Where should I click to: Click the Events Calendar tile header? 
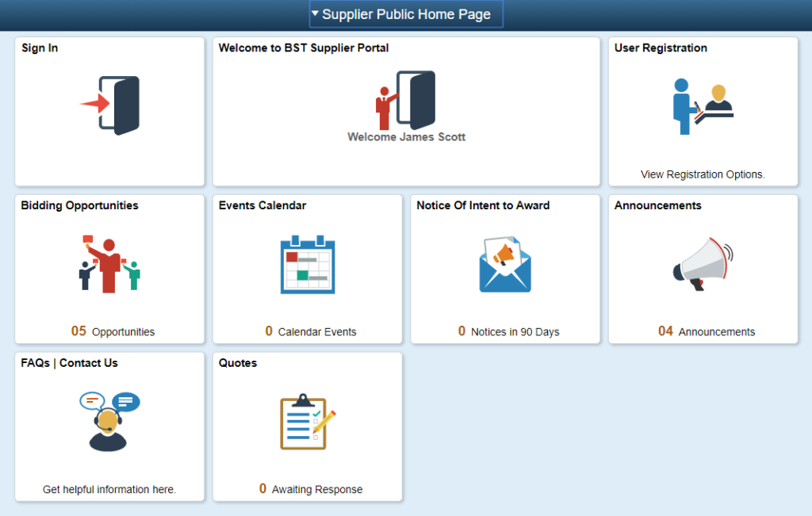point(262,204)
